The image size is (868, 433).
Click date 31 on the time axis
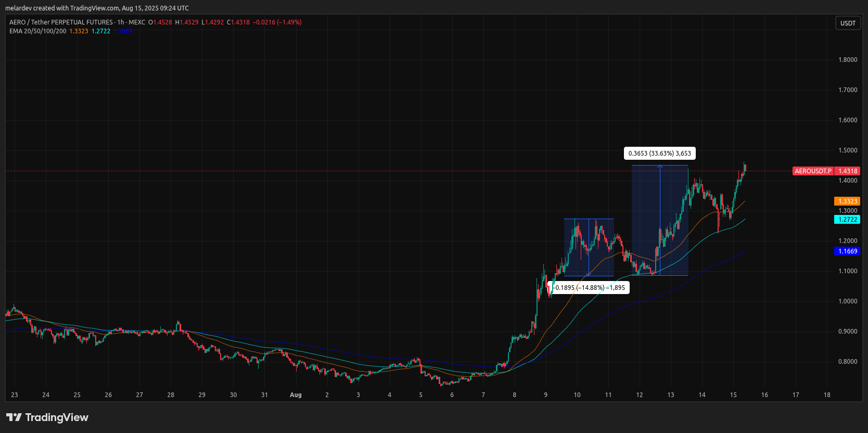coord(264,395)
